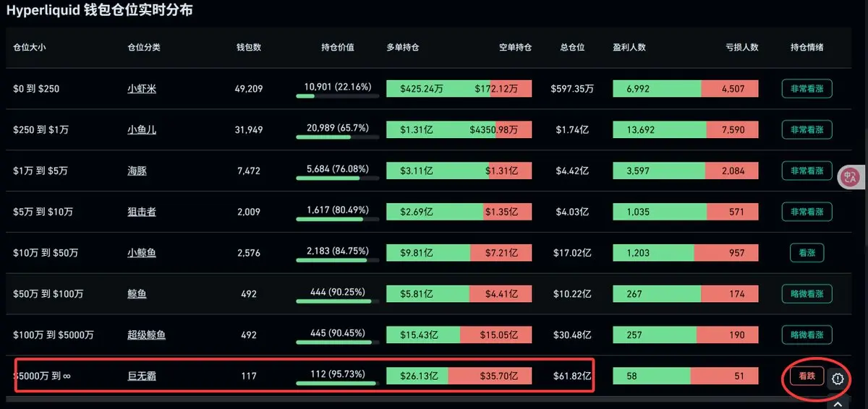Click 略微看涨 badge in 鲸鱼 row
Screen dimensions: 868x409
(x=807, y=294)
